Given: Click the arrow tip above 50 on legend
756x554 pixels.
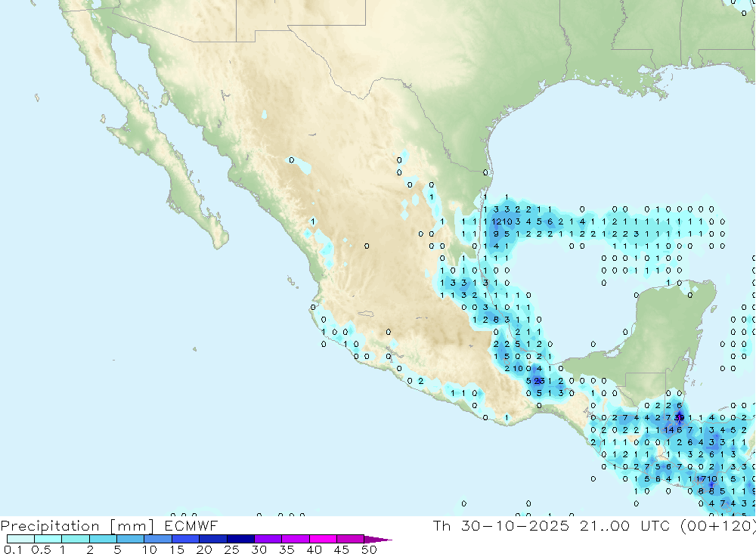Looking at the screenshot, I should click(378, 540).
